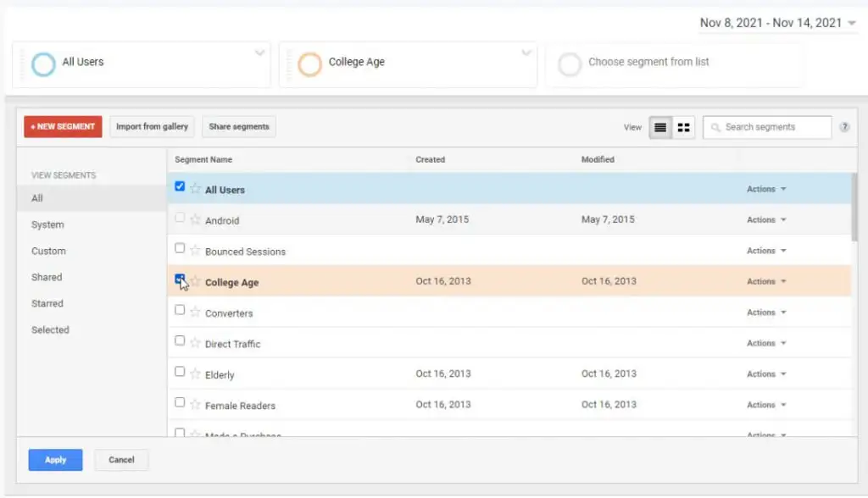Screen dimensions: 868x498
Task: Star the Bounced Sessions segment
Action: [x=195, y=251]
